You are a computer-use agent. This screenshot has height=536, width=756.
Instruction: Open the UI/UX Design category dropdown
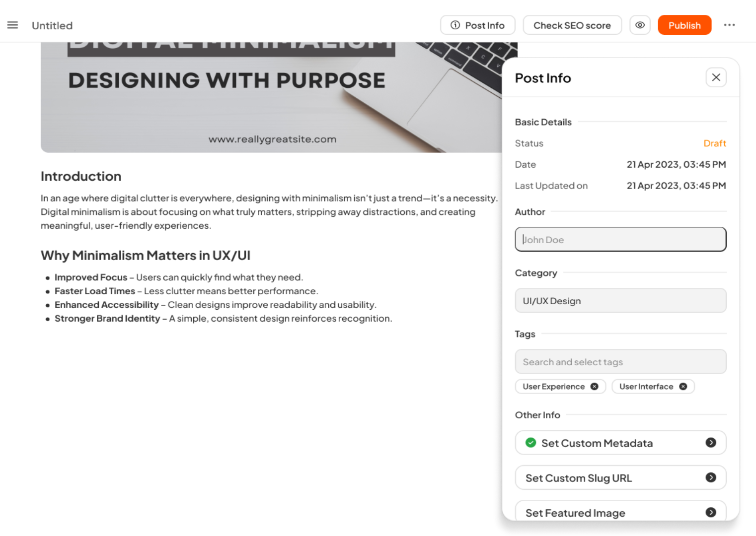pyautogui.click(x=620, y=301)
